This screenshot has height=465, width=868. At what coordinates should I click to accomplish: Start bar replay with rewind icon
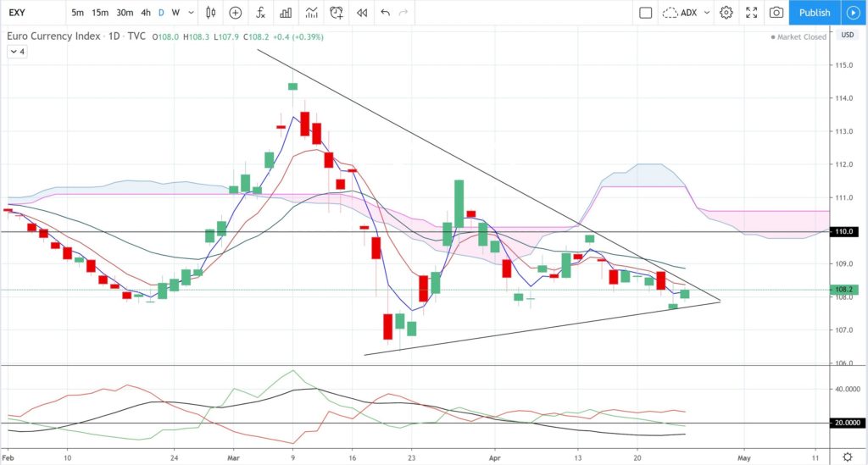[x=362, y=12]
